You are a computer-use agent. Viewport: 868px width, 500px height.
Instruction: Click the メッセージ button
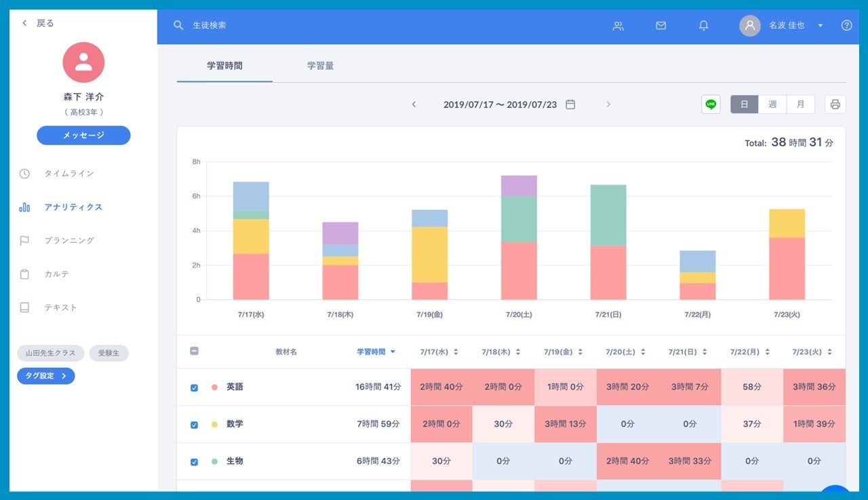[x=83, y=135]
